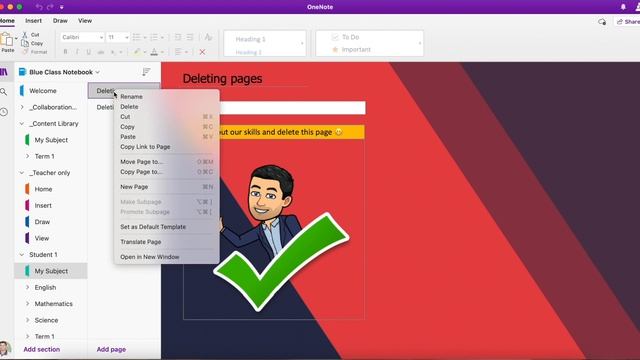Expand the heading styles gallery arrow
640x360 pixels.
[x=302, y=43]
